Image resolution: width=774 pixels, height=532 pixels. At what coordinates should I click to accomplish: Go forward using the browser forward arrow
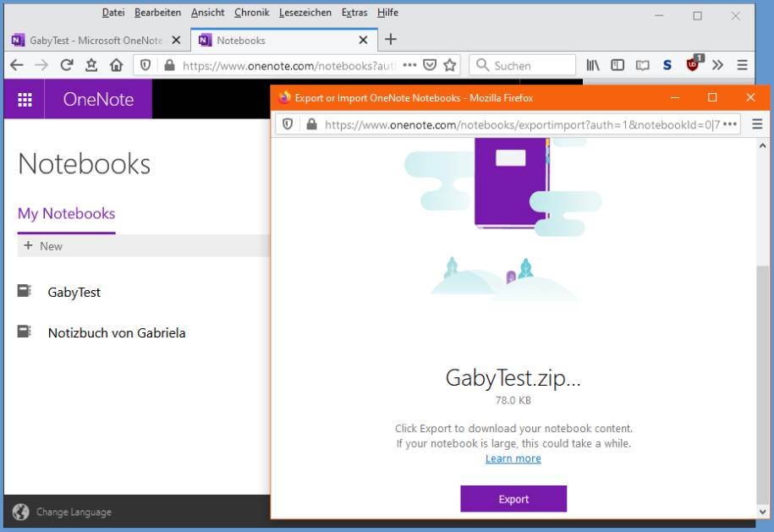tap(42, 65)
